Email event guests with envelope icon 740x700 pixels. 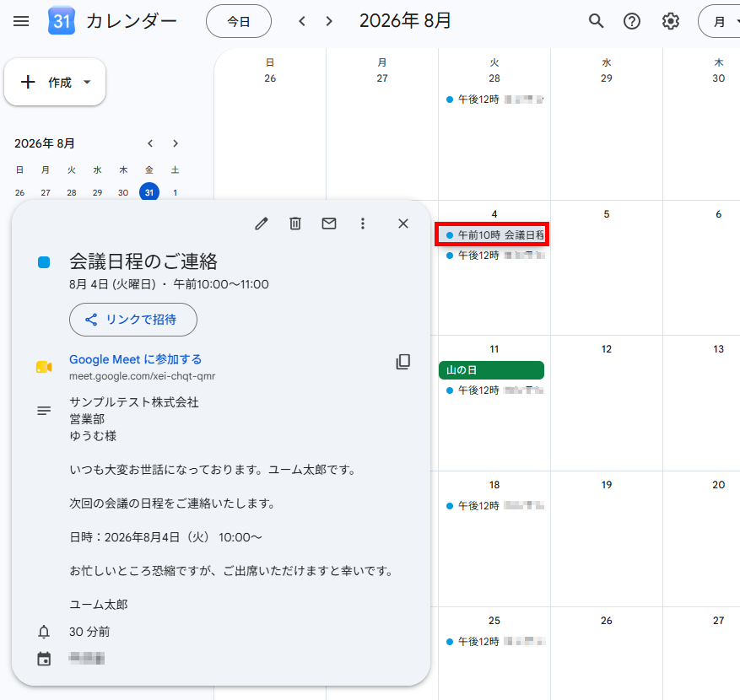(329, 223)
